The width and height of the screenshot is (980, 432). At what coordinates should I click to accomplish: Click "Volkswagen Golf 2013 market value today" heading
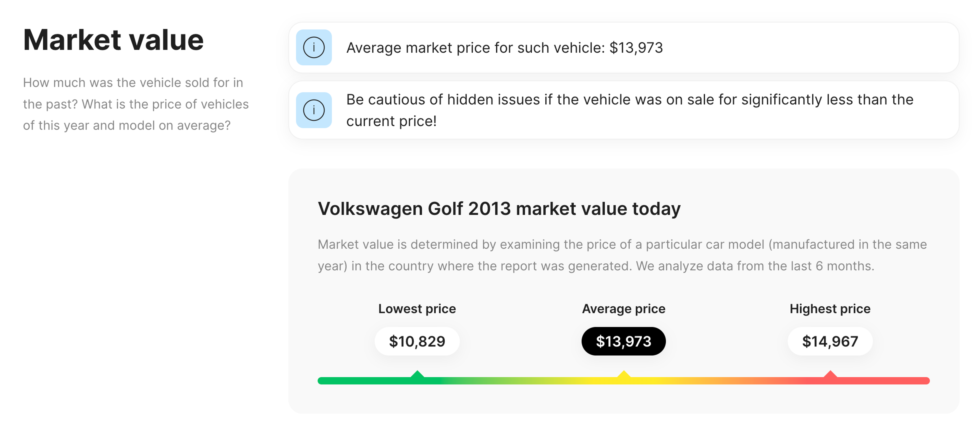(x=499, y=209)
